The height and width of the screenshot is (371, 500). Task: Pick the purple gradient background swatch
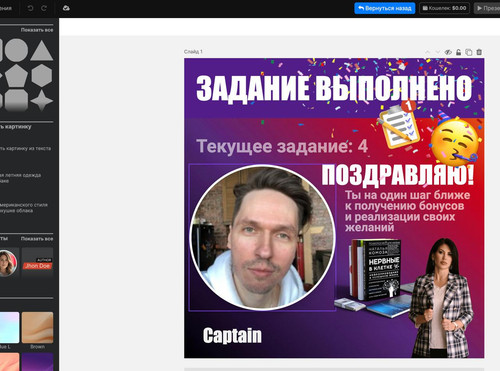(x=37, y=362)
